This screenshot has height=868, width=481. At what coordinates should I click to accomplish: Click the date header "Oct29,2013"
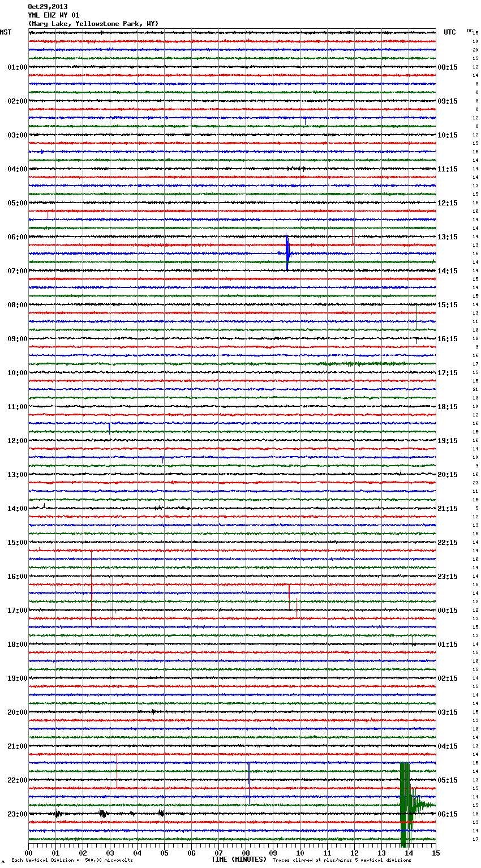click(48, 7)
